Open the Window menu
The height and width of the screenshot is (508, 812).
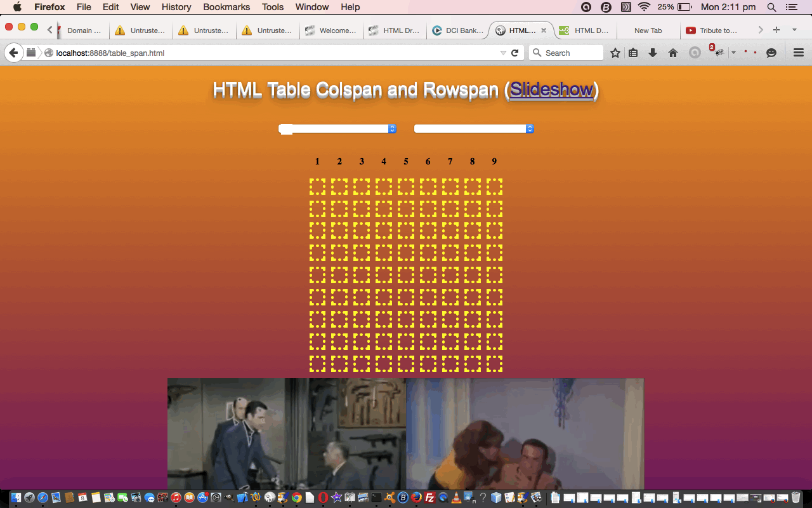click(x=312, y=7)
